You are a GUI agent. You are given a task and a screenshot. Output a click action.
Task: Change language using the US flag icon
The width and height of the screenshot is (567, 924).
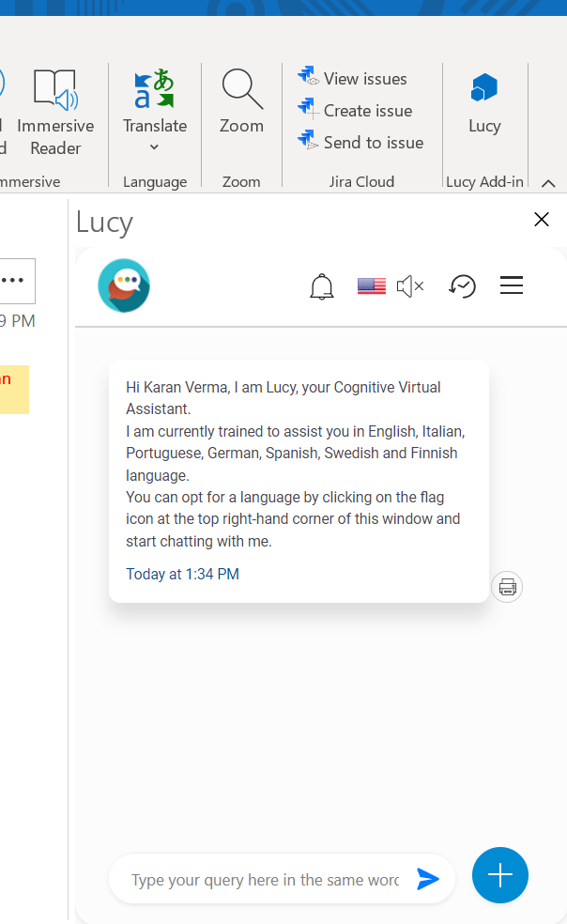(372, 285)
